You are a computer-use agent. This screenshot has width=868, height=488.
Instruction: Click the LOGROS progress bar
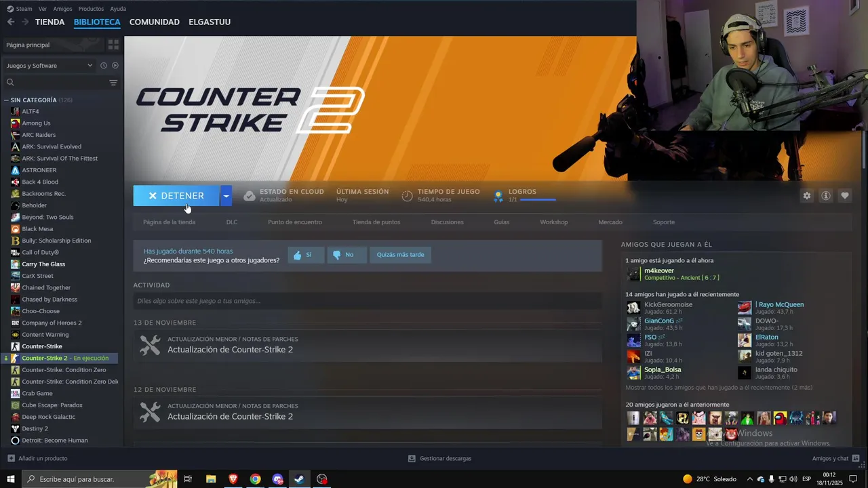(x=538, y=200)
